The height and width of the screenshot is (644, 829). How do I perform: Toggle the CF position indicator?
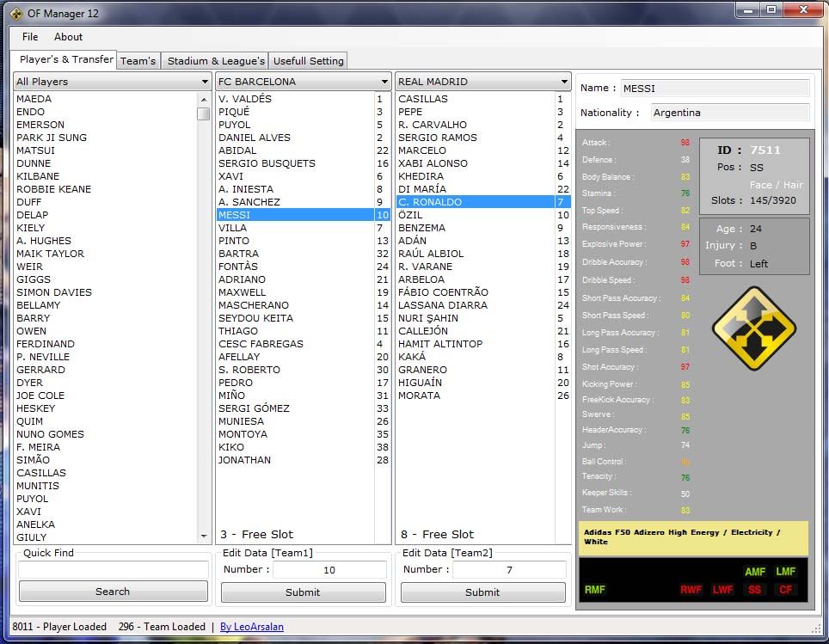[x=785, y=590]
